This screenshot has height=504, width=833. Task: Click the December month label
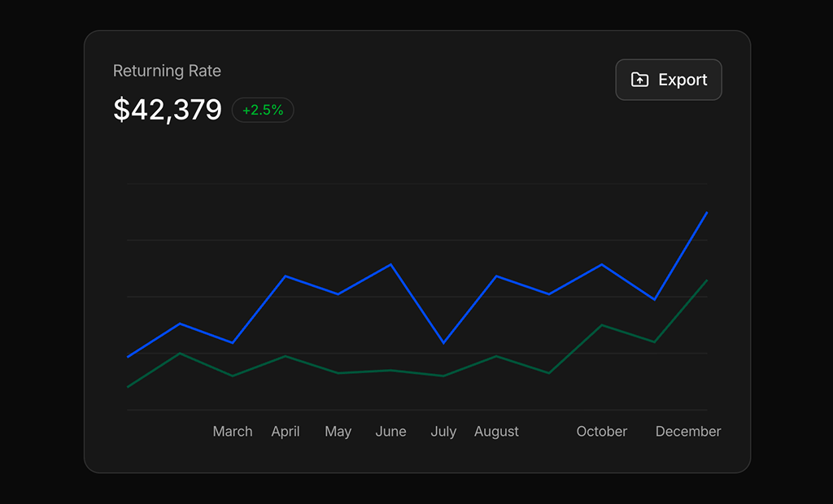click(x=688, y=432)
